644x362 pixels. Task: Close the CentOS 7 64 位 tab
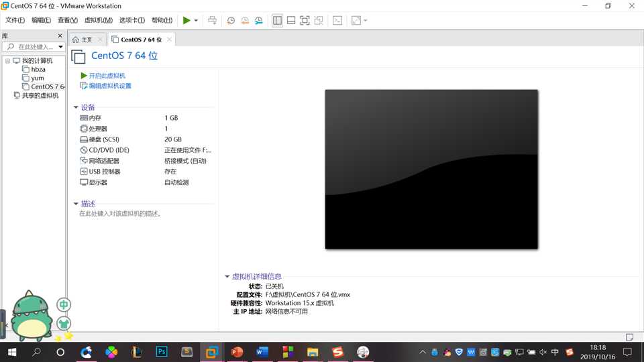pyautogui.click(x=169, y=40)
